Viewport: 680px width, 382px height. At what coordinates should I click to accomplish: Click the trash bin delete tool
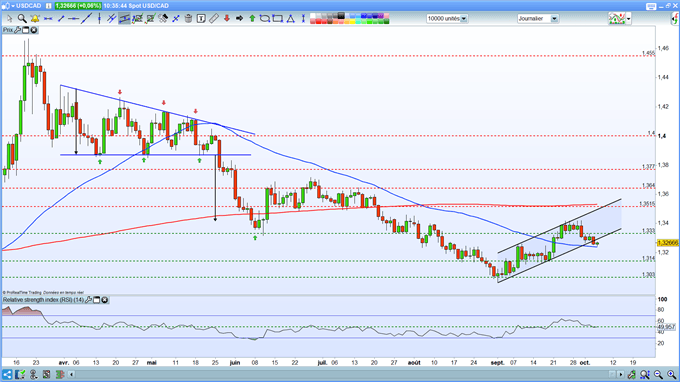tap(188, 19)
